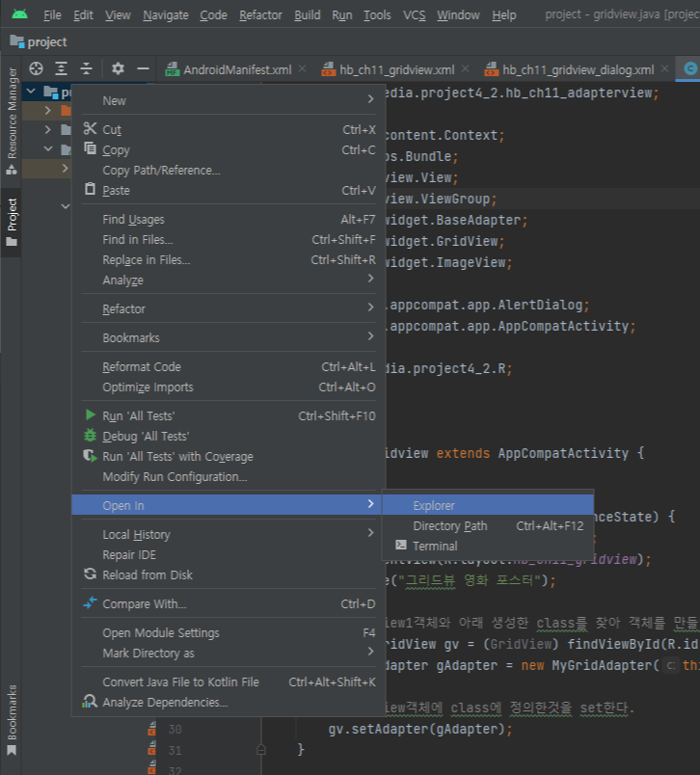
Task: Choose Open Module Settings entry
Action: pyautogui.click(x=229, y=633)
